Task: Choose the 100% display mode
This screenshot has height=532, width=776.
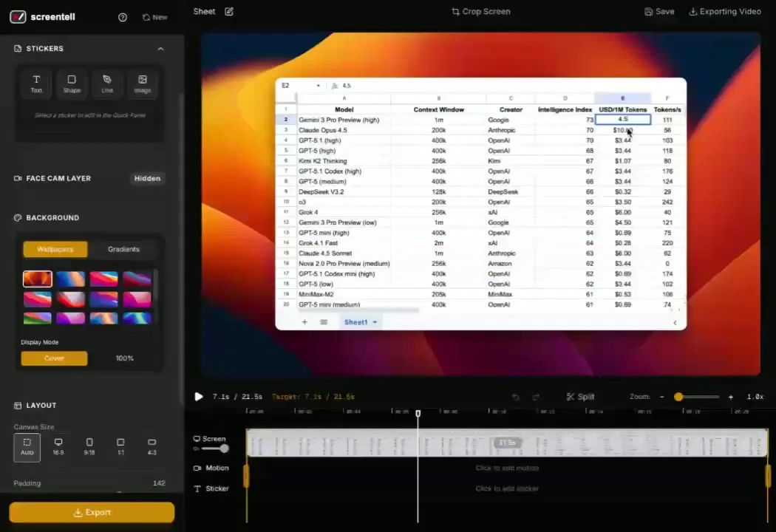Action: (x=125, y=358)
